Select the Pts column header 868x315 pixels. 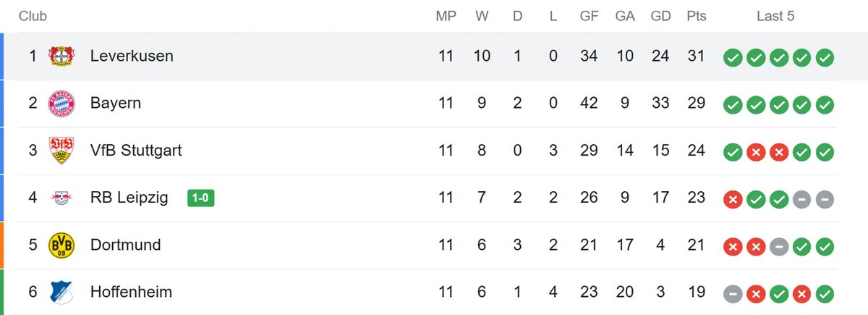[696, 16]
